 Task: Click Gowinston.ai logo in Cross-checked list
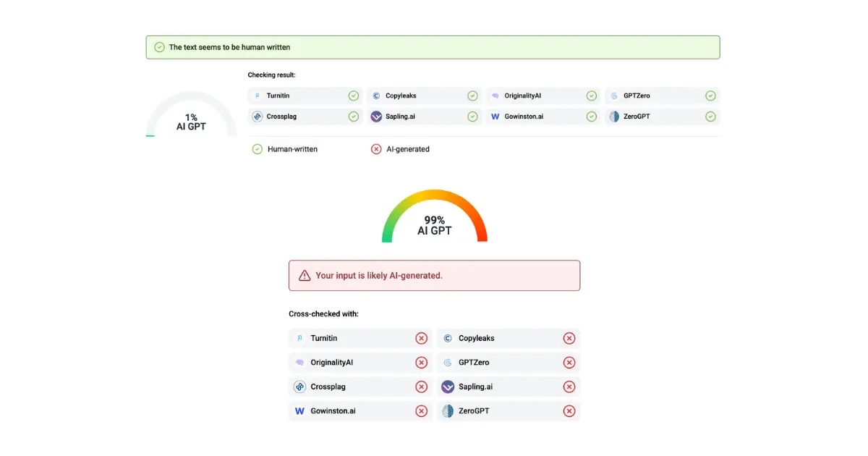pos(300,411)
